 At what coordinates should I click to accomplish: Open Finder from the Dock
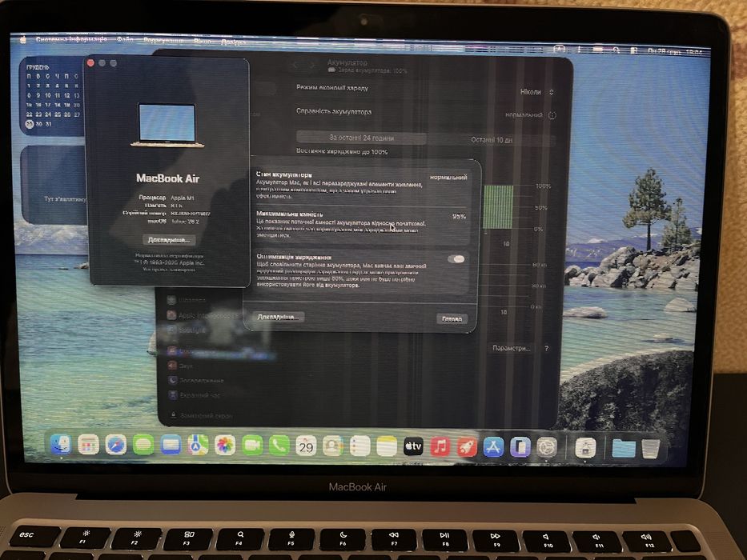pos(61,445)
